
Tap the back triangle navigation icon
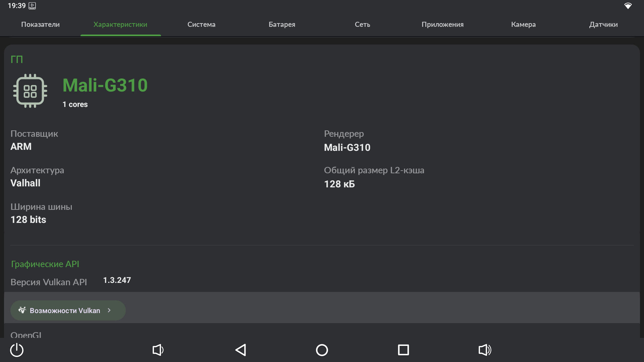point(240,350)
